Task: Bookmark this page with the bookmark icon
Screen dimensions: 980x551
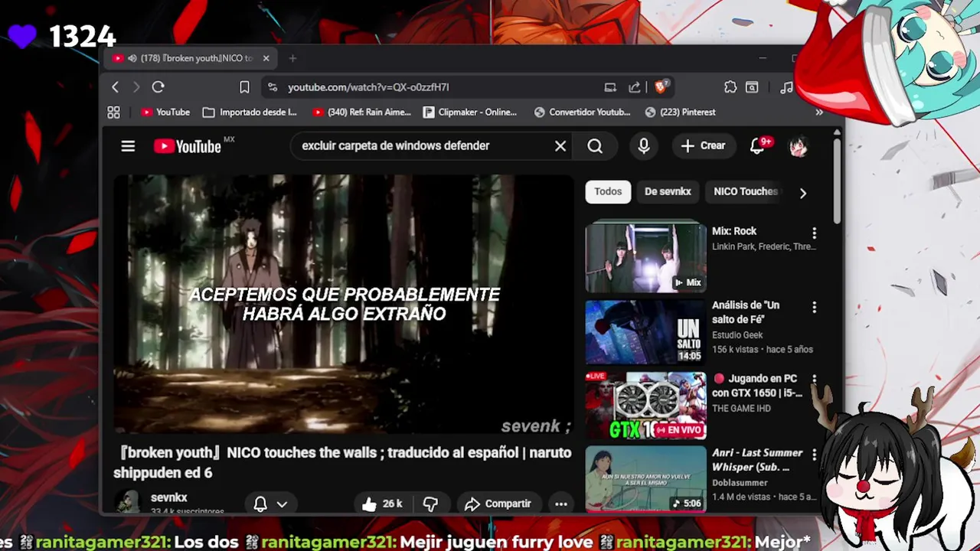Action: click(x=244, y=87)
